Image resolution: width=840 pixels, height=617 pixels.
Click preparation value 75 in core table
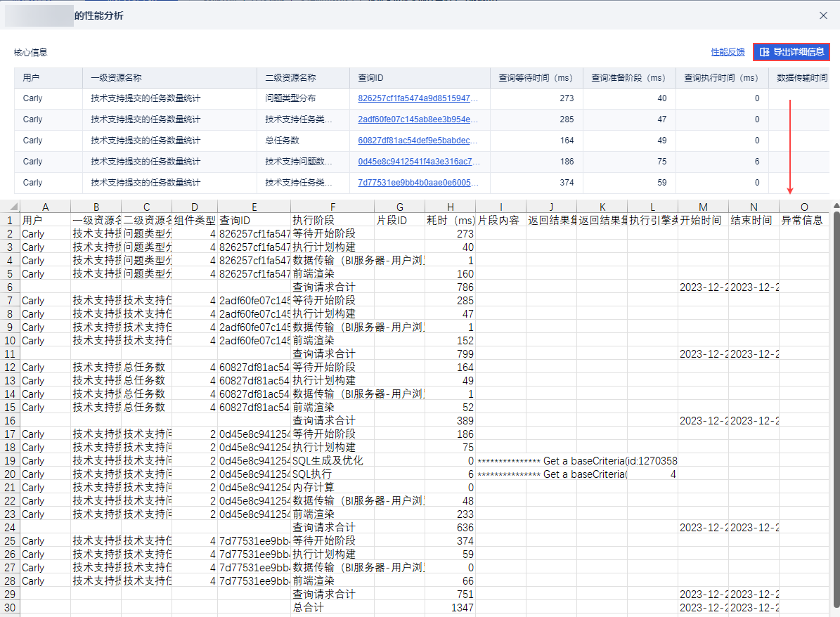(x=662, y=161)
